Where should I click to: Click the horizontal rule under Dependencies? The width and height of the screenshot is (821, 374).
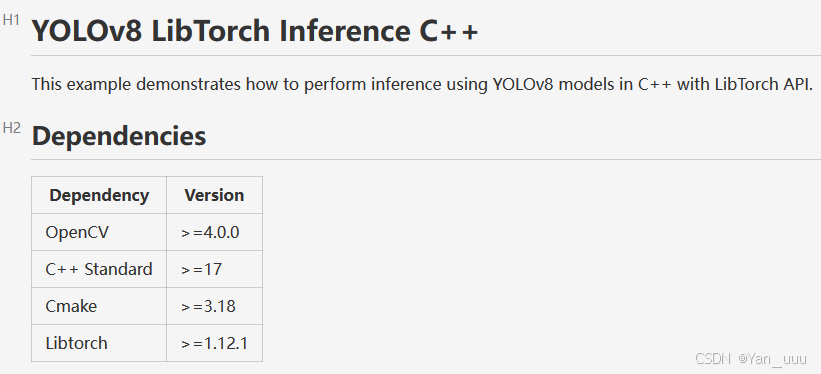426,159
